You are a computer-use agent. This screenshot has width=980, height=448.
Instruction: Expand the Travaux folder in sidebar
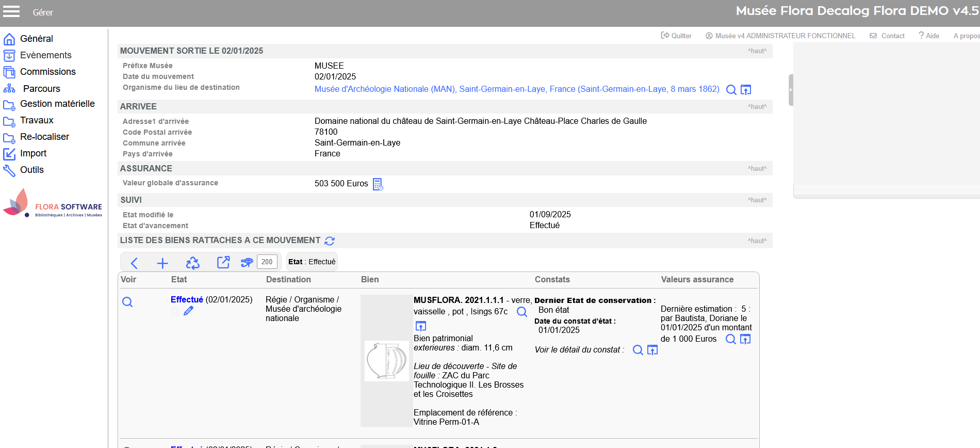pyautogui.click(x=37, y=120)
